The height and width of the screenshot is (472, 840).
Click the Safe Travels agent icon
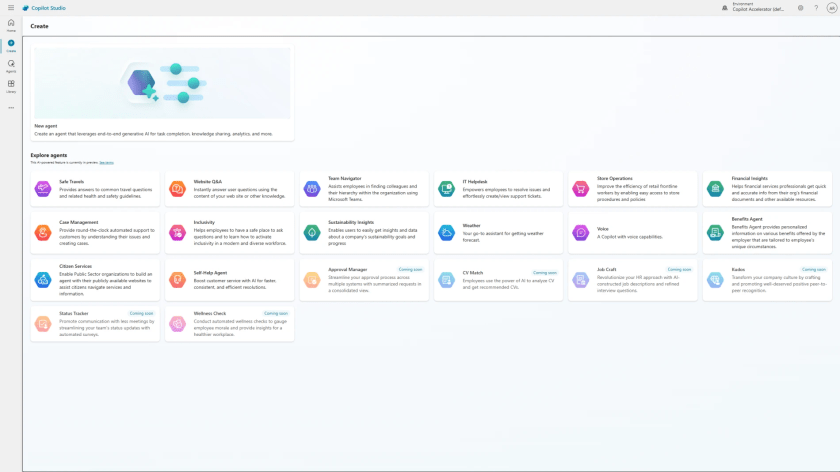tap(43, 188)
